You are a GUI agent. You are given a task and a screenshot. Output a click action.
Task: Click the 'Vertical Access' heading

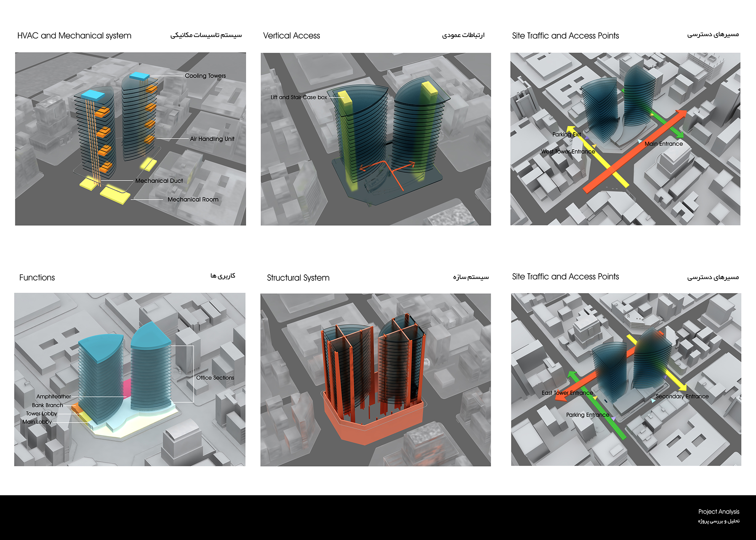pos(292,36)
